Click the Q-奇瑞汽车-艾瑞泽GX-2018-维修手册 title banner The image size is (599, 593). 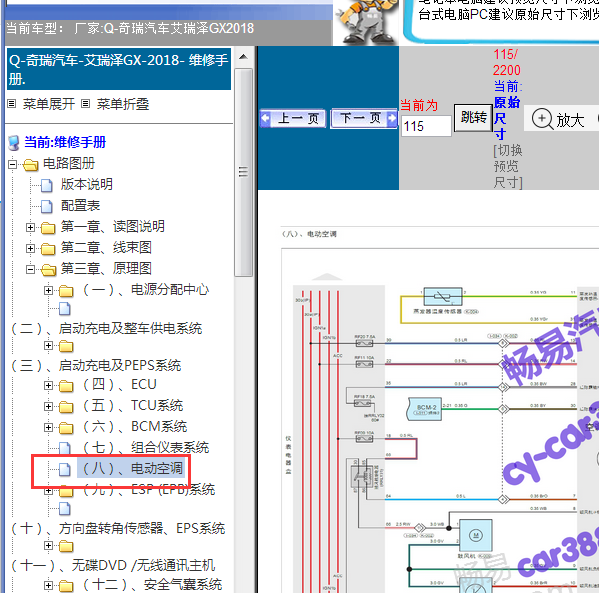point(119,69)
